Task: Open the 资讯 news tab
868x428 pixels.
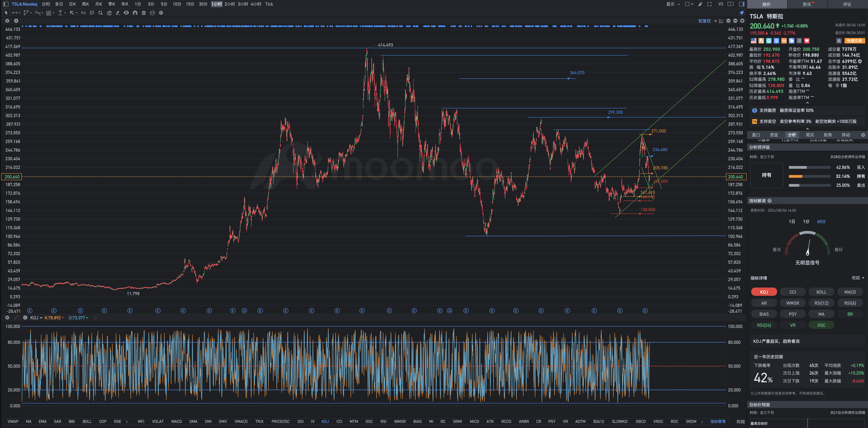Action: click(x=807, y=4)
